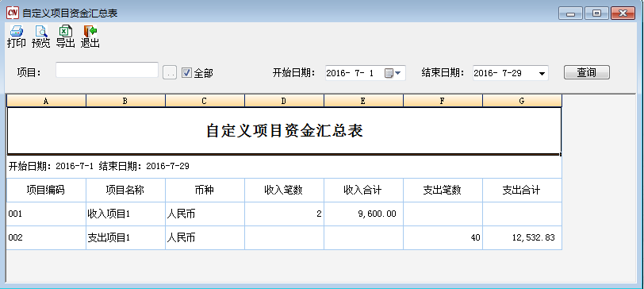This screenshot has height=289, width=644.
Task: Click the 导出 Excel export icon
Action: coord(66,31)
